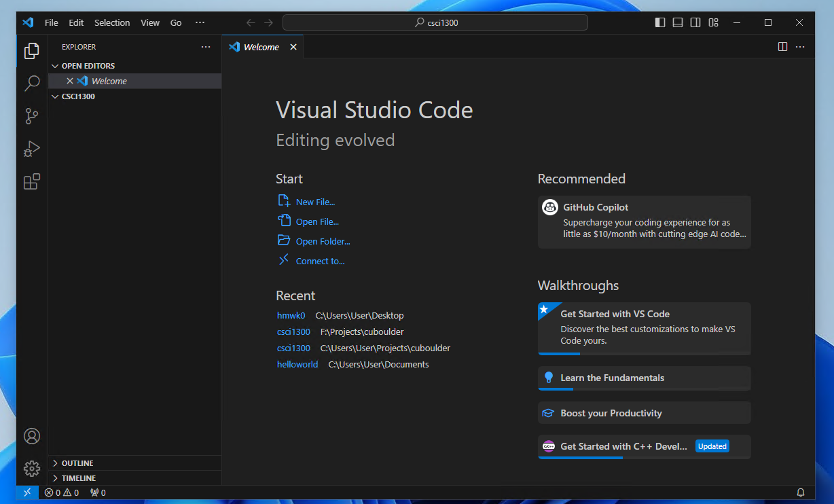This screenshot has width=834, height=504.
Task: Click Open File link
Action: (317, 222)
